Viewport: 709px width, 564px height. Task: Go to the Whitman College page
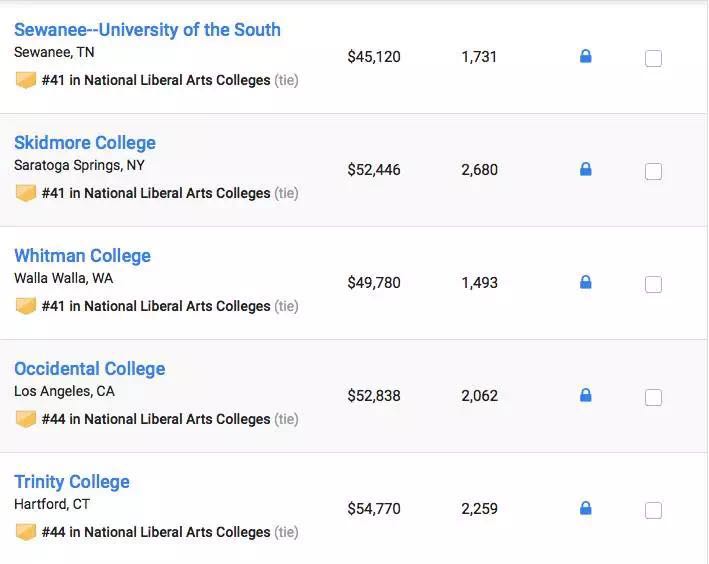pyautogui.click(x=82, y=256)
